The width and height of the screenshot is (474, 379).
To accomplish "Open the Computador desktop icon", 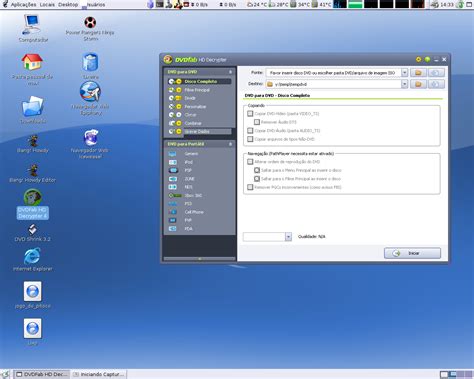I will [x=33, y=29].
